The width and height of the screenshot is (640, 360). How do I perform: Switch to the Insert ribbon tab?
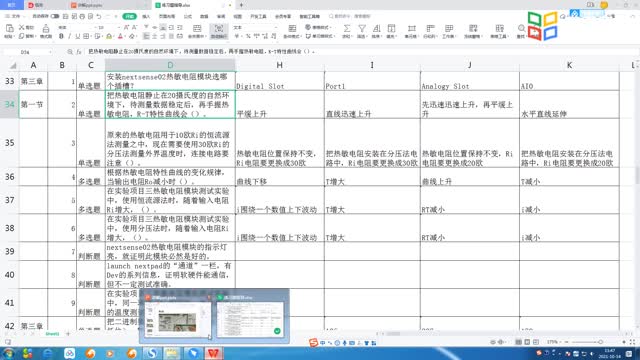pyautogui.click(x=146, y=16)
